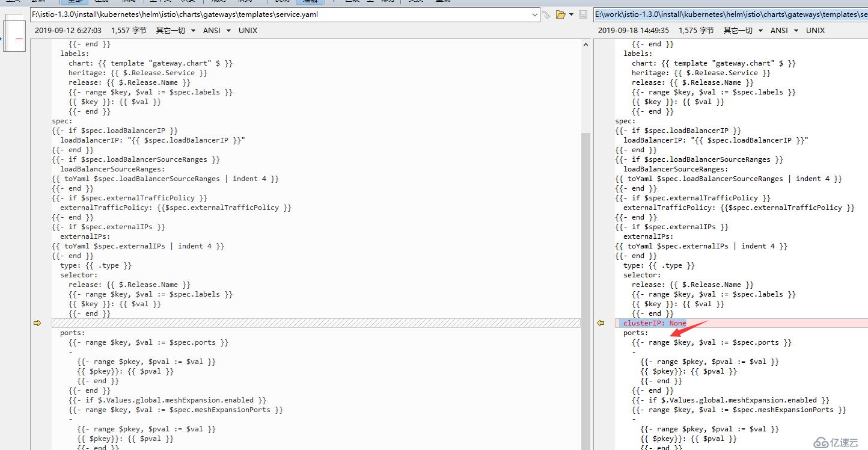Click left pane line 'ports:'
868x450 pixels.
coord(72,333)
